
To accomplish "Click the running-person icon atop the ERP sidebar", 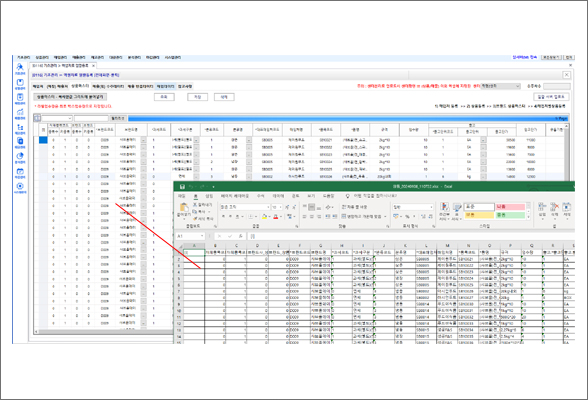I will pyautogui.click(x=20, y=67).
